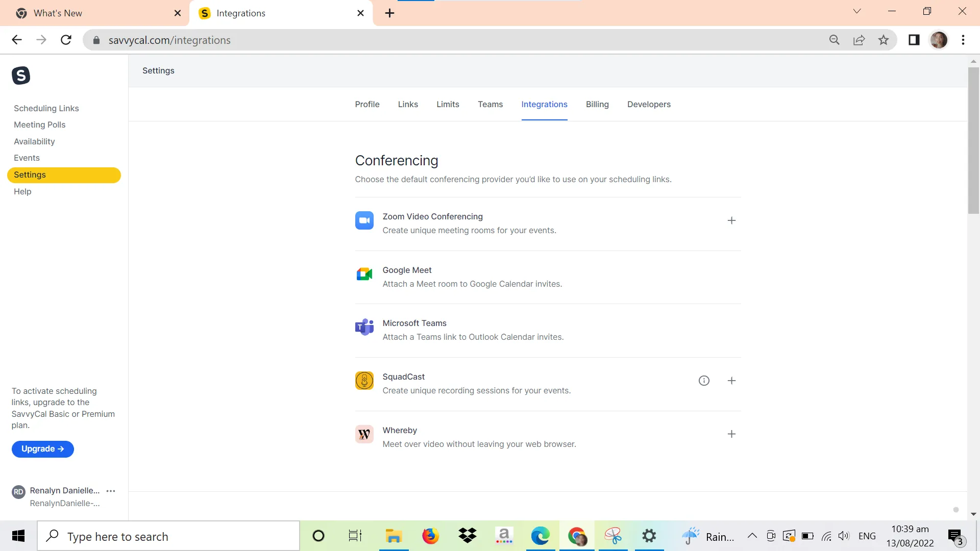Add the Zoom Video Conferencing integration
Viewport: 980px width, 551px height.
731,220
